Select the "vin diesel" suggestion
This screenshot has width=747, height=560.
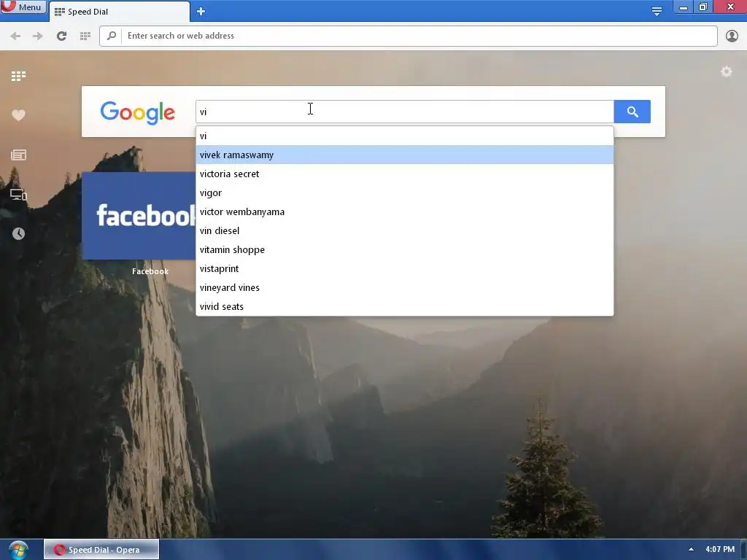coord(404,230)
